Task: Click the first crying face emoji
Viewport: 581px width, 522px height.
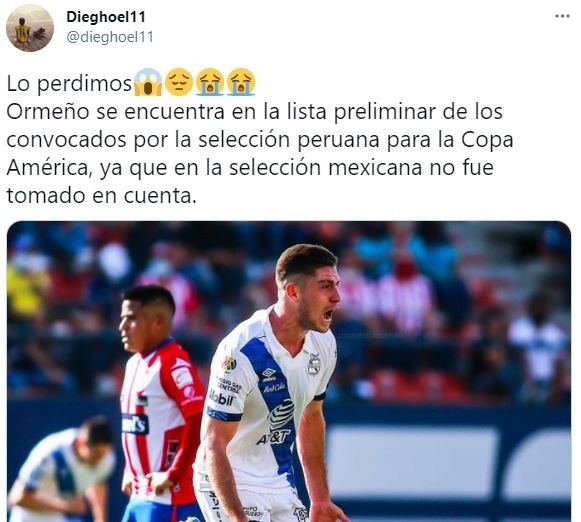Action: point(210,82)
